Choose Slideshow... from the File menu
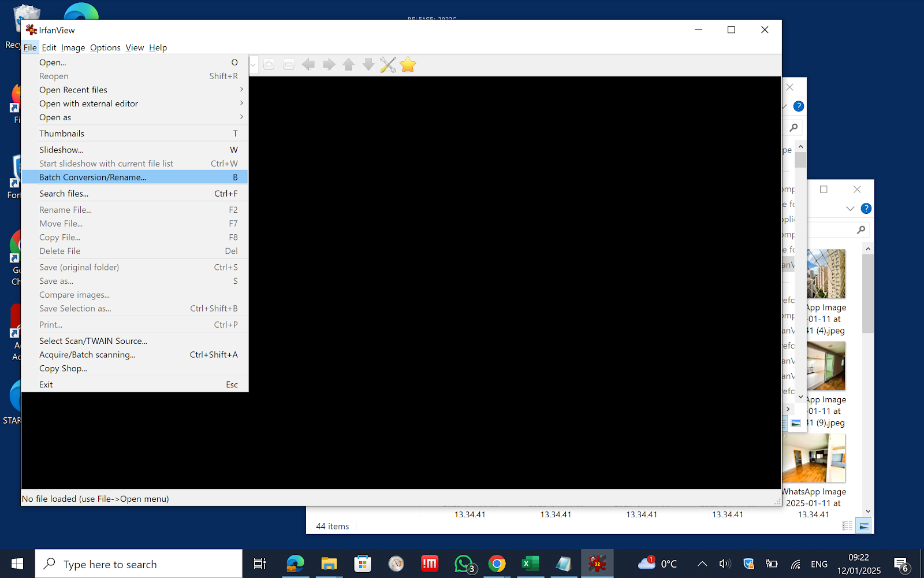Viewport: 924px width, 578px height. [x=135, y=150]
